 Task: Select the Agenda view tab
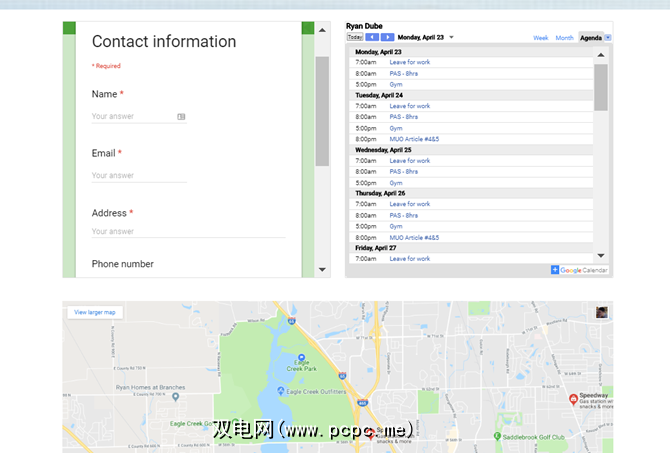pos(591,38)
